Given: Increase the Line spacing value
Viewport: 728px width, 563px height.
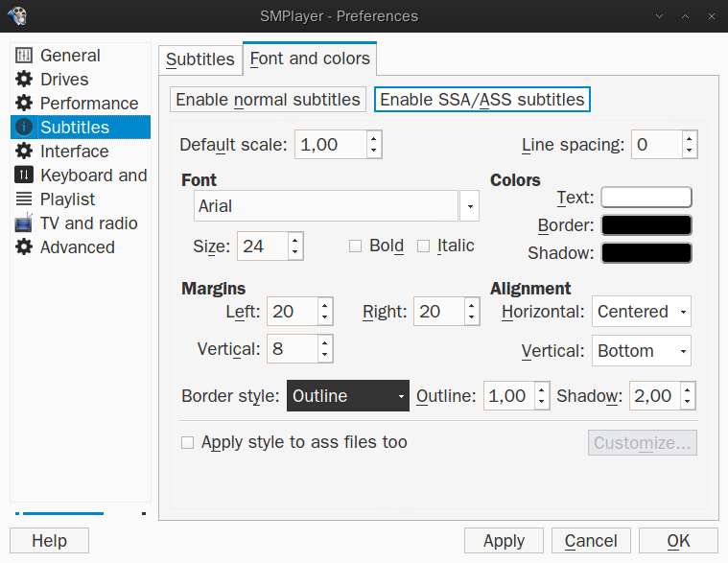Looking at the screenshot, I should click(689, 138).
